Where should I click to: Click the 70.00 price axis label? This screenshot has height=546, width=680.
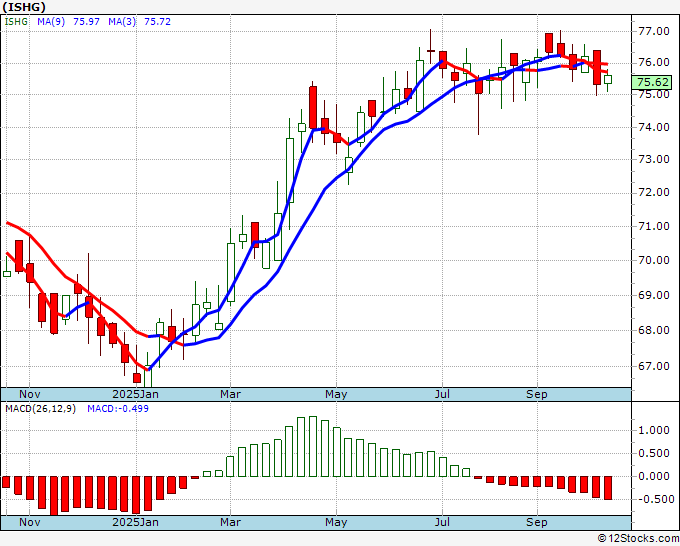pyautogui.click(x=654, y=260)
